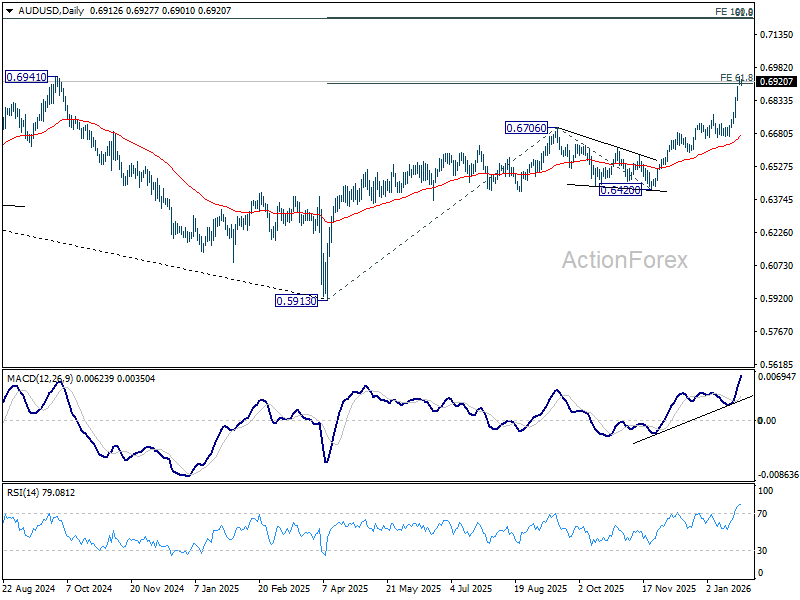Screen dimensions: 800x600
Task: Click the 19 Aug 2025 date label
Action: coord(539,590)
